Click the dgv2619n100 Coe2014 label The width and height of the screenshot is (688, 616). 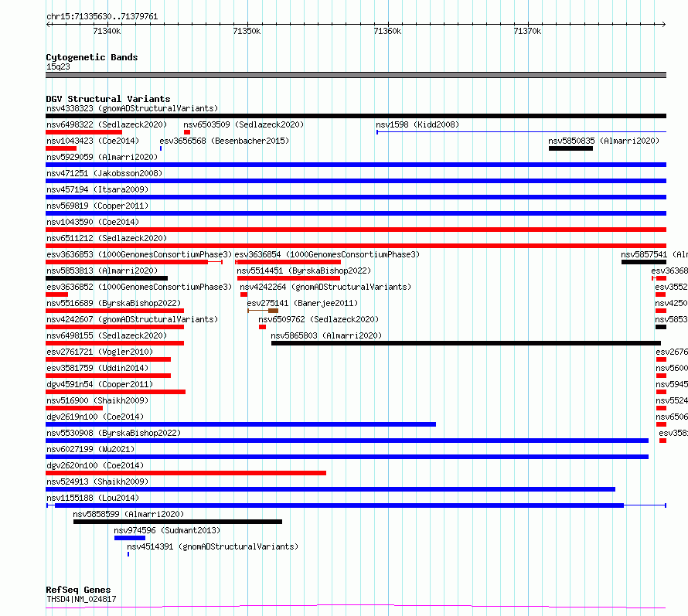pyautogui.click(x=95, y=417)
